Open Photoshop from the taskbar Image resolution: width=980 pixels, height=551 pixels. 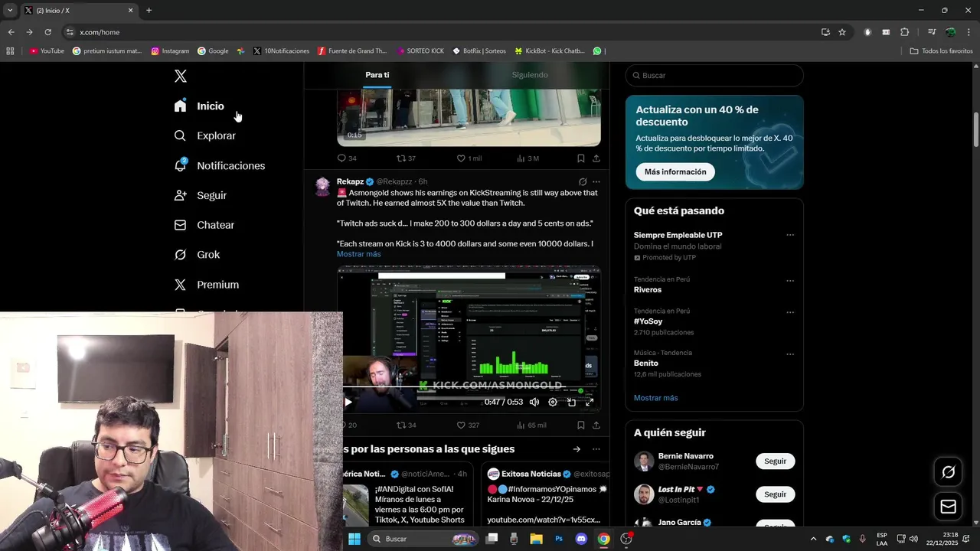pos(559,539)
